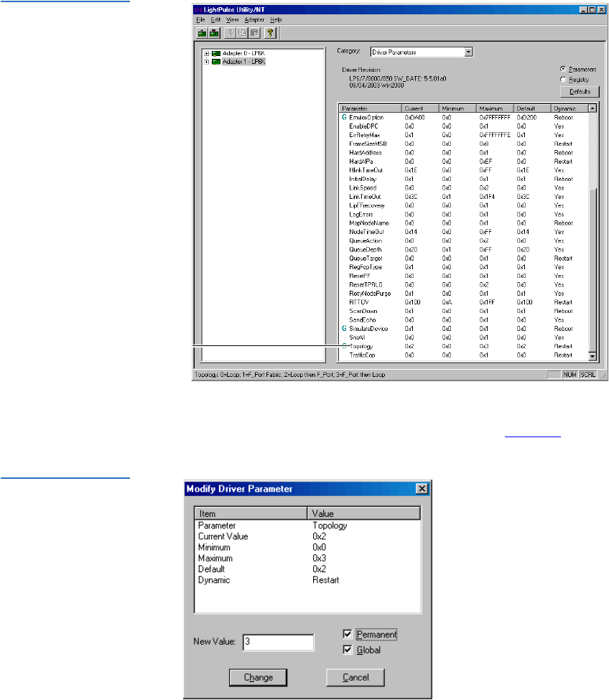Click the Dynamic column header
This screenshot has height=700, width=609.
point(570,108)
